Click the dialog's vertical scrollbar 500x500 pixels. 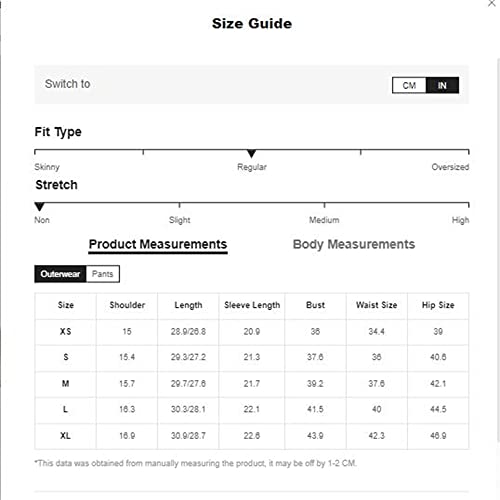click(498, 250)
